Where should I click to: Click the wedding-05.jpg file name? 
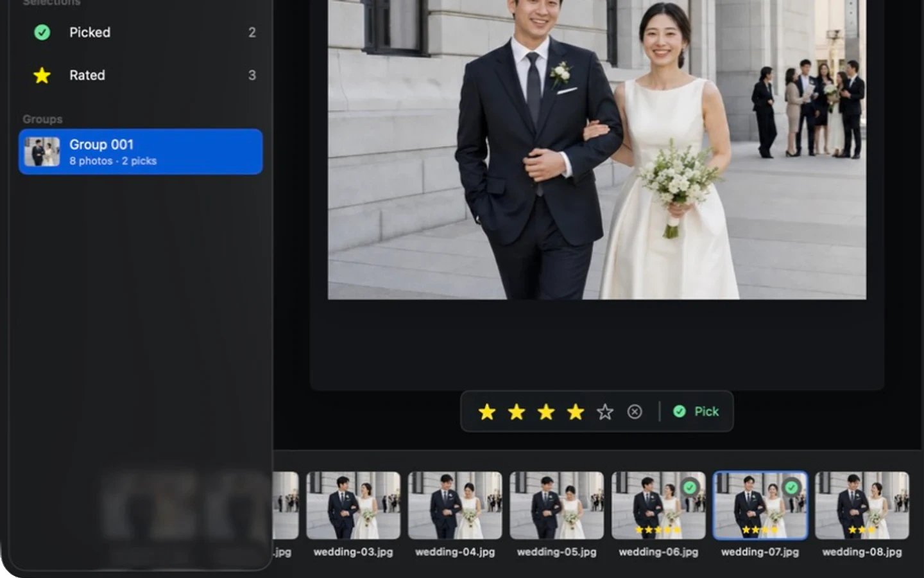(557, 552)
